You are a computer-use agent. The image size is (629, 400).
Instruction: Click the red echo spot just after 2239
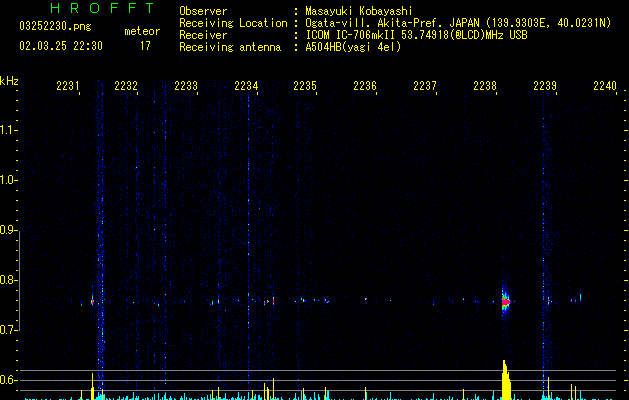pyautogui.click(x=548, y=300)
